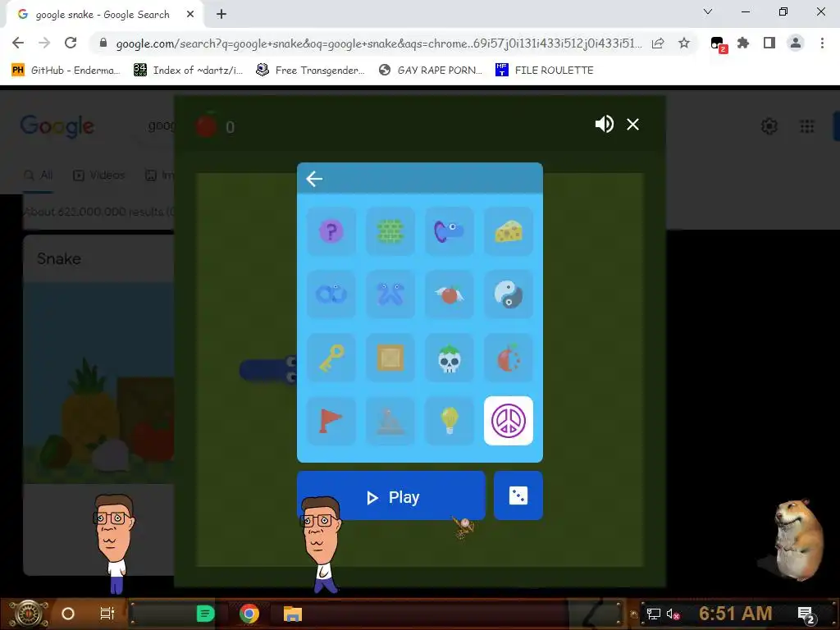
Task: Open a new browser tab
Action: 221,15
